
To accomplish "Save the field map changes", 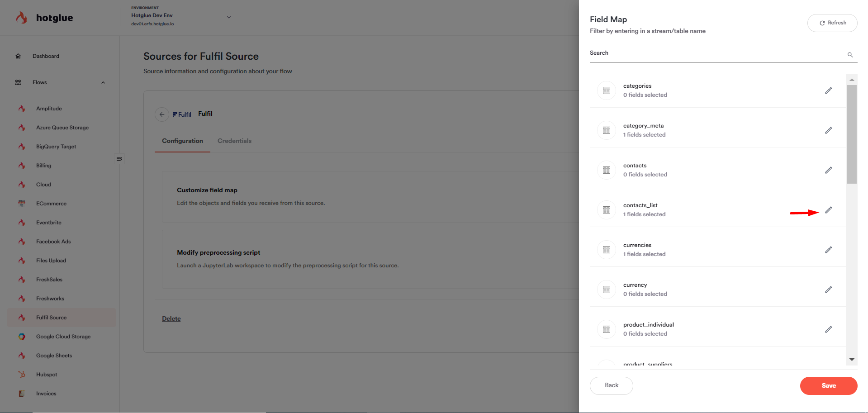I will (829, 385).
